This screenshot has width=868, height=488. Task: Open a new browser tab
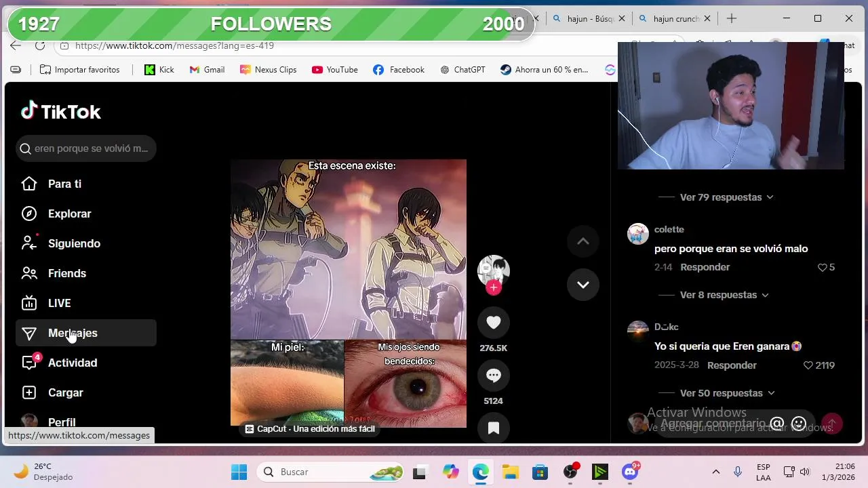(x=731, y=19)
